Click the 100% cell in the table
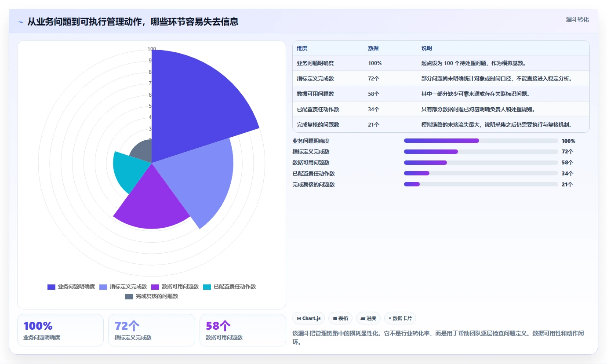The width and height of the screenshot is (607, 364). tap(375, 63)
